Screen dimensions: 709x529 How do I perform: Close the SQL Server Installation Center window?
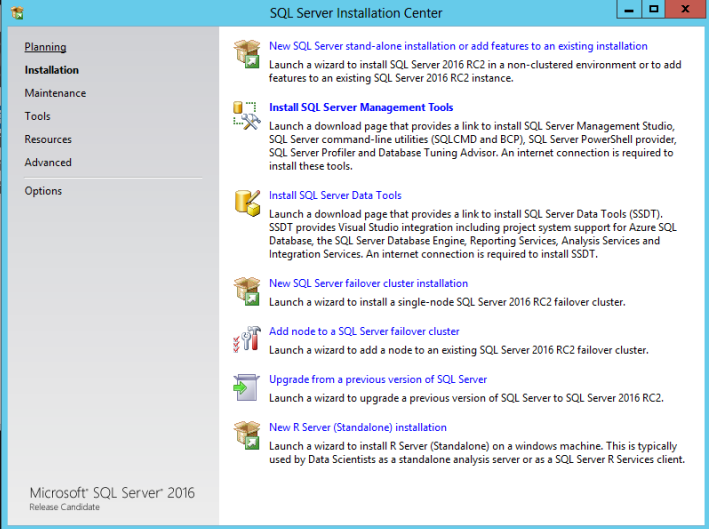point(685,9)
